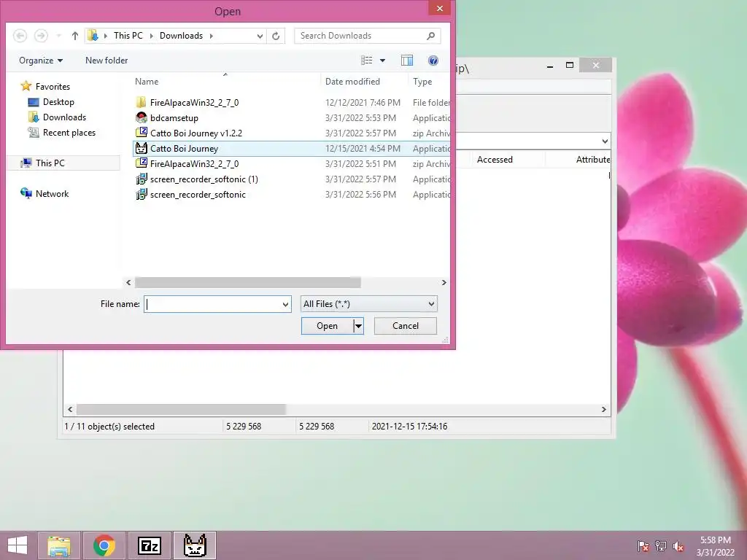747x560 pixels.
Task: Expand the chevron after Downloads in address bar
Action: [x=211, y=36]
